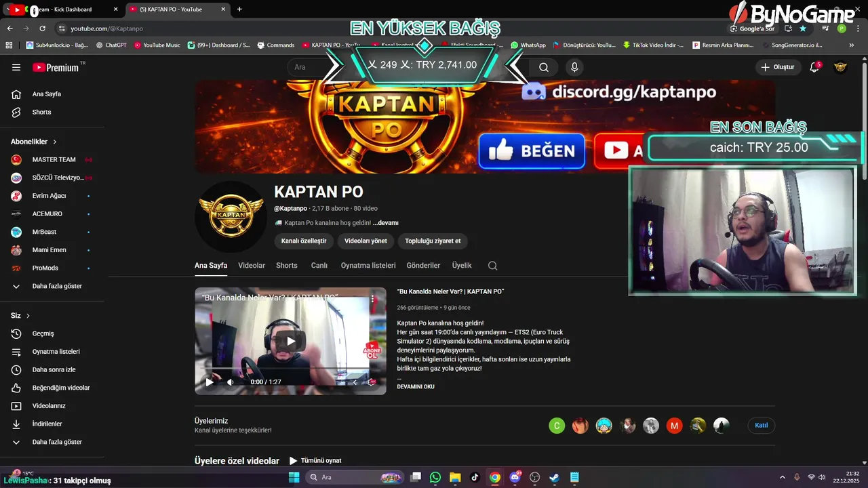The image size is (868, 488).
Task: Show hidden system tray icons
Action: coord(782,477)
